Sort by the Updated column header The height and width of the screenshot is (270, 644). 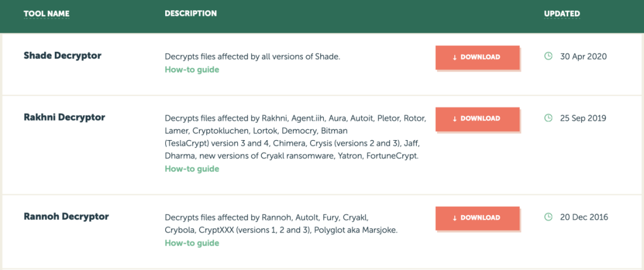pos(562,14)
